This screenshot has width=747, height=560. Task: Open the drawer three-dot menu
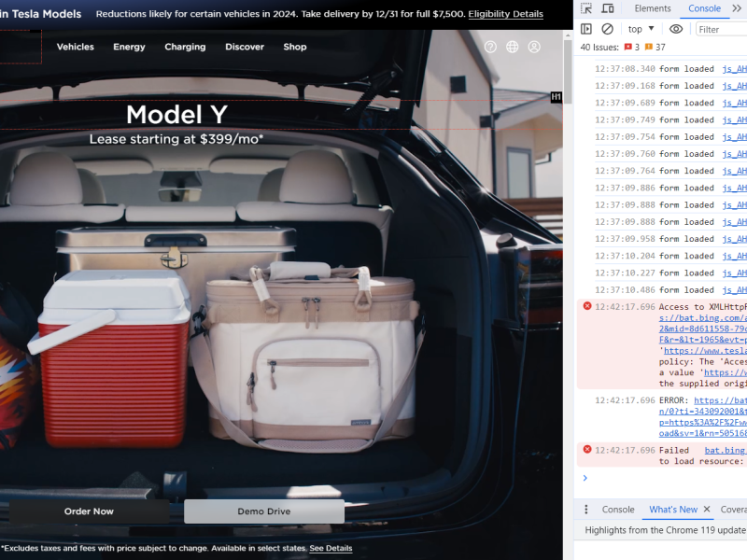586,510
